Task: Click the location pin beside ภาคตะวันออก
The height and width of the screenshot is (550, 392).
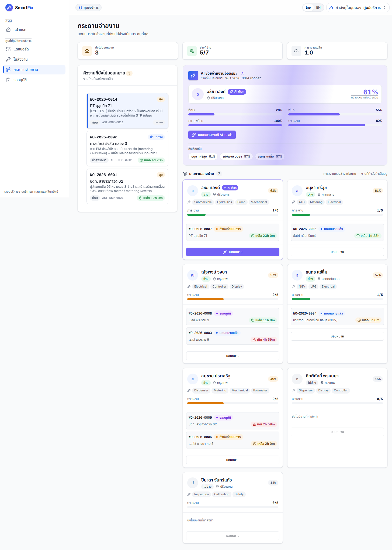Action: 319,279
